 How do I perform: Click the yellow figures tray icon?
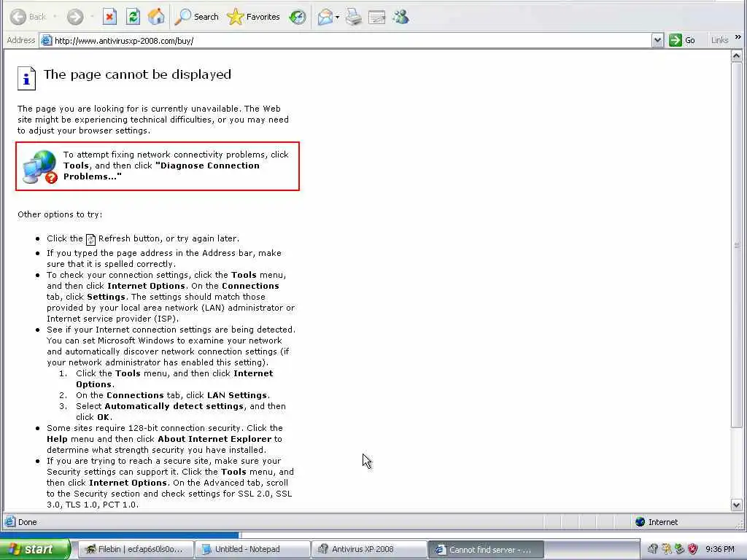[667, 549]
